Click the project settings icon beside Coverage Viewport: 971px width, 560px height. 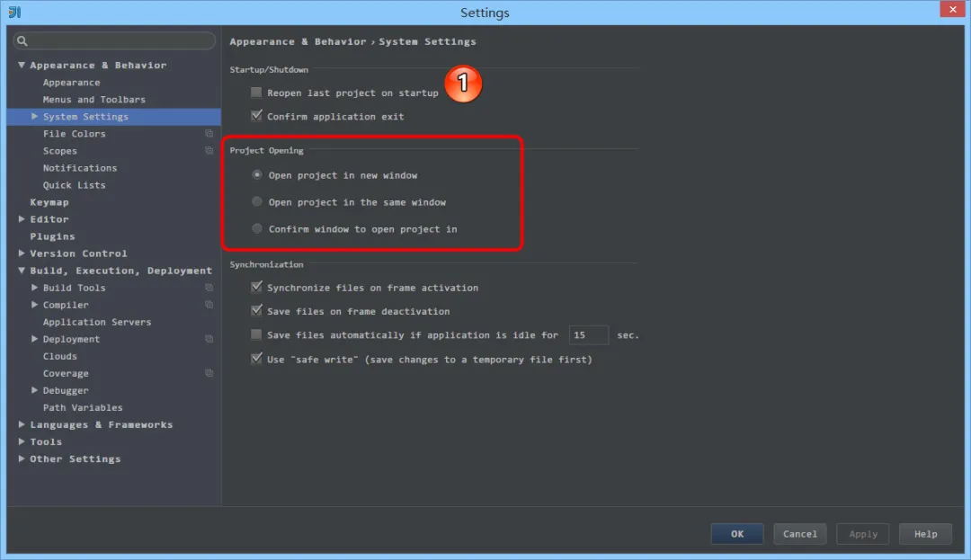click(x=209, y=373)
